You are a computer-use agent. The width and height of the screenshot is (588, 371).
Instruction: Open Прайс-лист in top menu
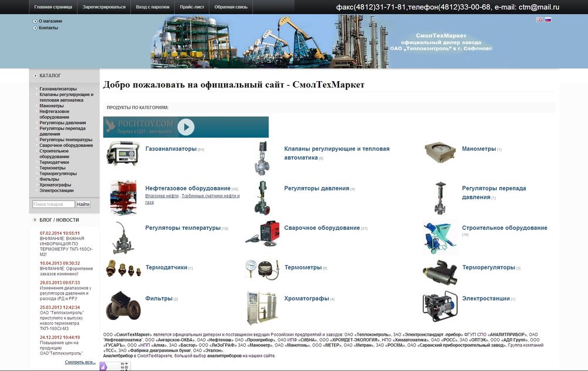tap(192, 6)
